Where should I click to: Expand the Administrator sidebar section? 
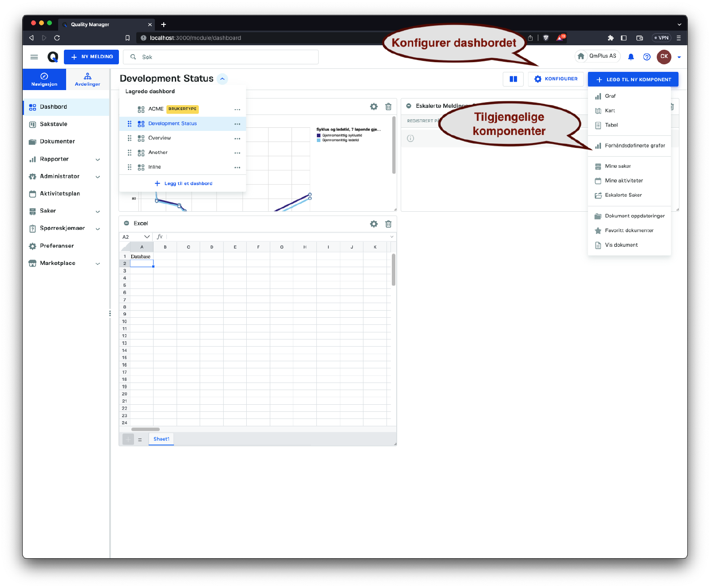pyautogui.click(x=98, y=177)
